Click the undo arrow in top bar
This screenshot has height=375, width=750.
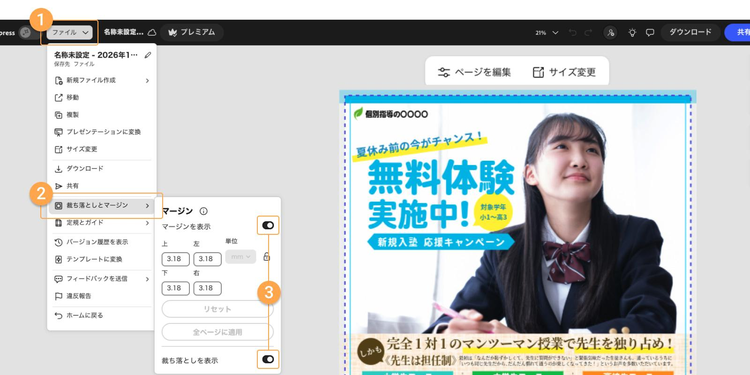click(x=573, y=33)
